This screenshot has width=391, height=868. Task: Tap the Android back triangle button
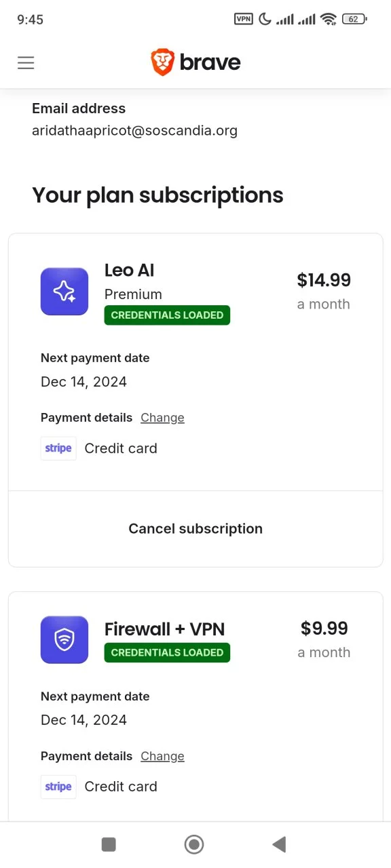point(279,844)
